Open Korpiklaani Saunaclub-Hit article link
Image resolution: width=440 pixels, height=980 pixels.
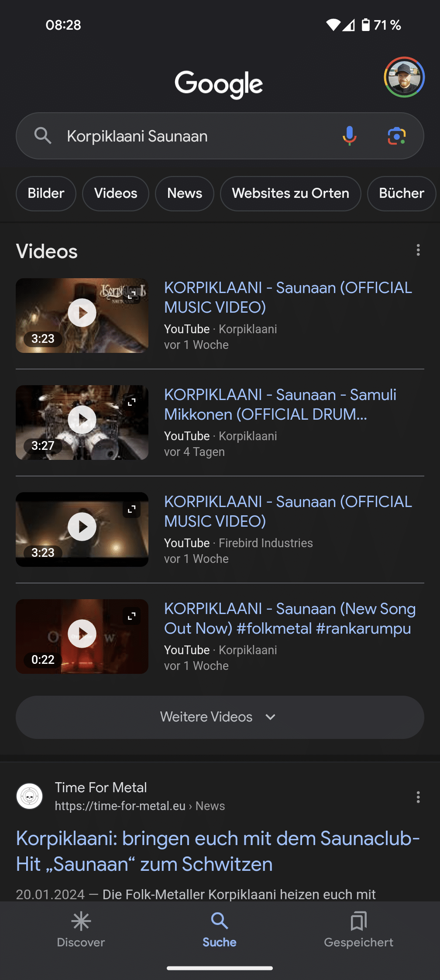coord(218,851)
